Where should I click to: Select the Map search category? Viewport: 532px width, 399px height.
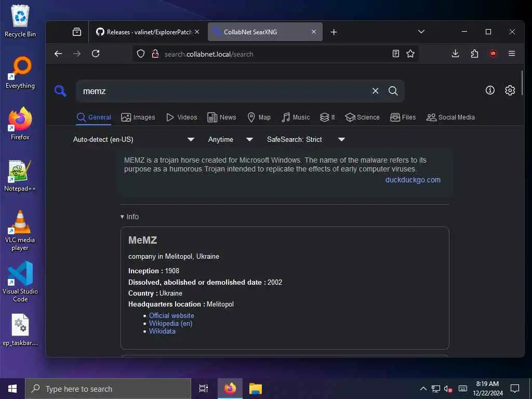pos(259,117)
